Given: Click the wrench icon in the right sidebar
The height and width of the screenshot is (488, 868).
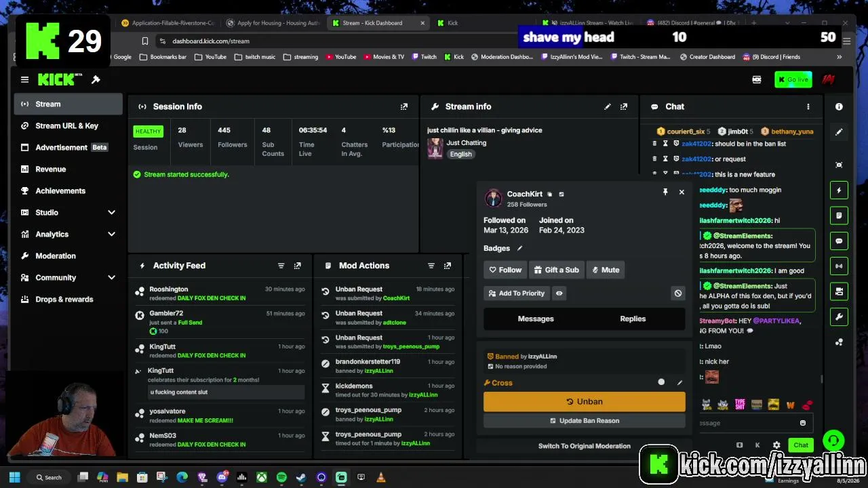Looking at the screenshot, I should point(839,317).
